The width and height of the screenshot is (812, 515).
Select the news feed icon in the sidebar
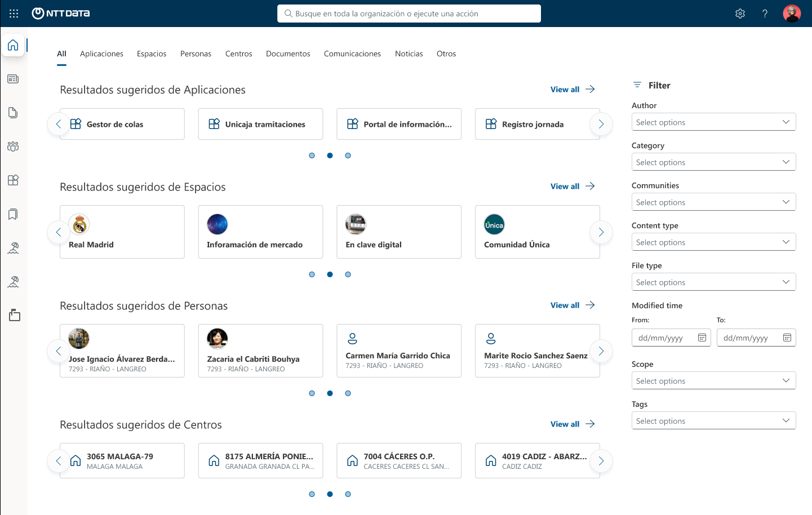click(x=13, y=79)
